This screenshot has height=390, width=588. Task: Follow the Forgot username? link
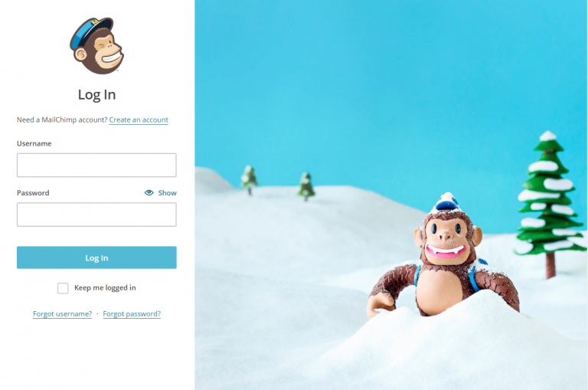[62, 314]
